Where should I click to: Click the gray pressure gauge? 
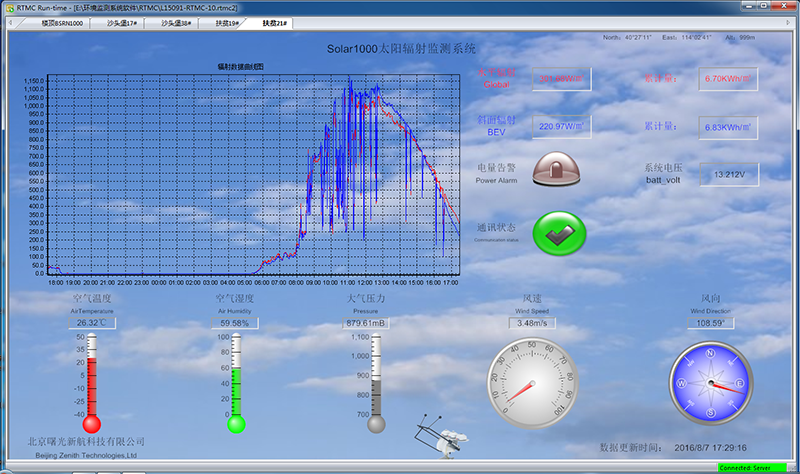click(376, 383)
